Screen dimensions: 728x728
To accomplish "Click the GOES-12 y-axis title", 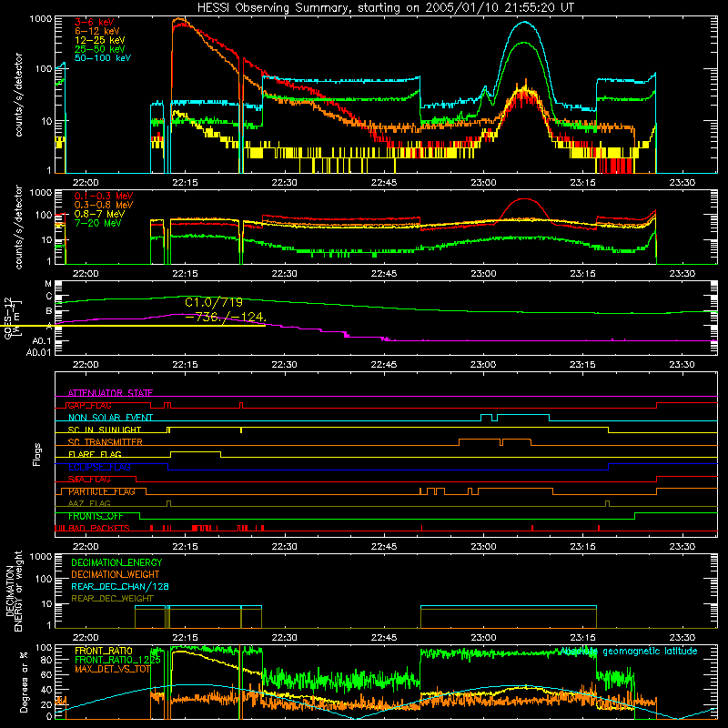I will [12, 318].
